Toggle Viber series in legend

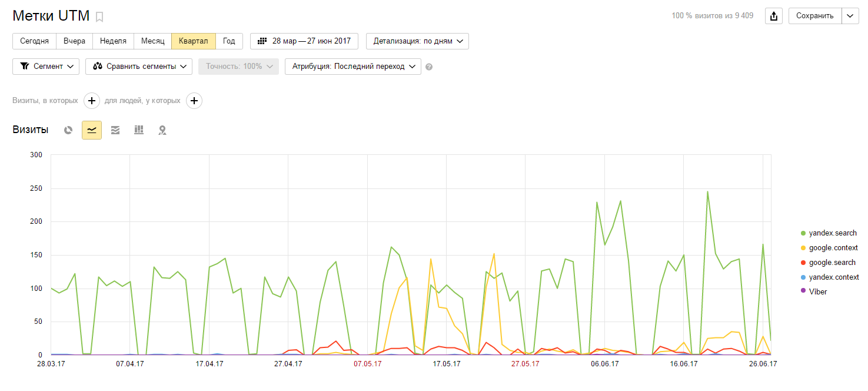(x=814, y=291)
